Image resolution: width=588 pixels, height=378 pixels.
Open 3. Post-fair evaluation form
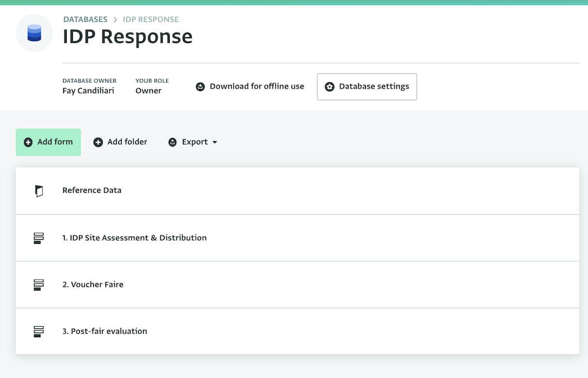pyautogui.click(x=298, y=331)
